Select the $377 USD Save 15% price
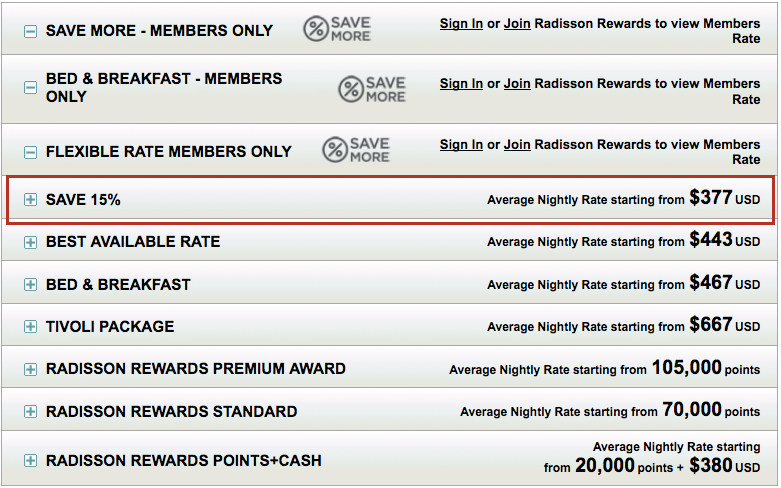The image size is (781, 488). pyautogui.click(x=711, y=198)
